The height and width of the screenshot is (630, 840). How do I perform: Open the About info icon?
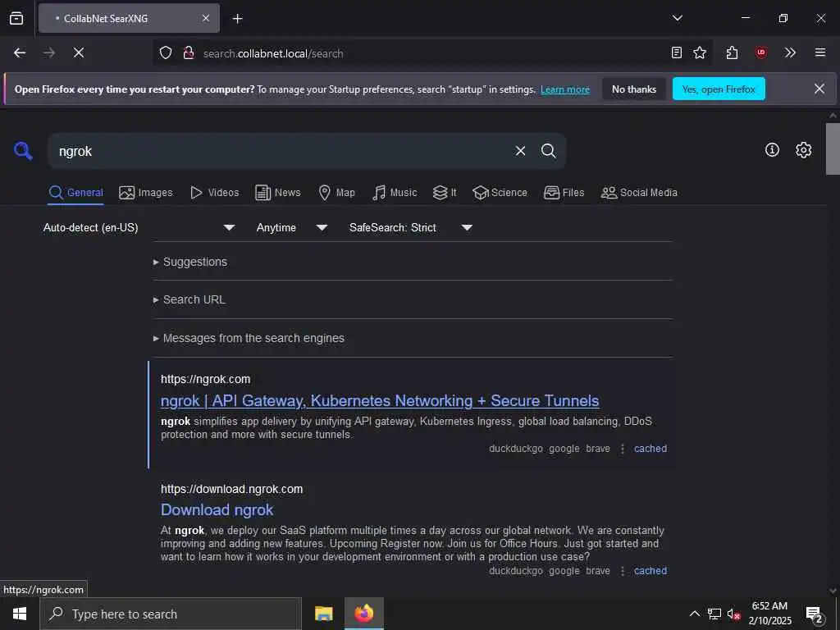coord(772,150)
